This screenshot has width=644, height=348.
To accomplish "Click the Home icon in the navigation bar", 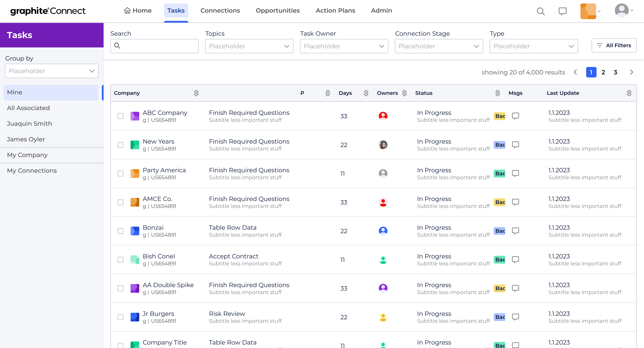I will [x=127, y=10].
